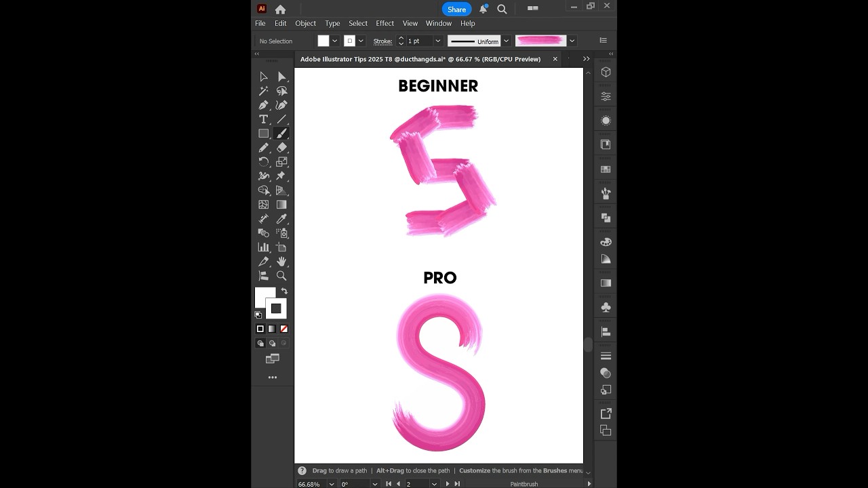
Task: Open the File menu
Action: click(x=260, y=23)
